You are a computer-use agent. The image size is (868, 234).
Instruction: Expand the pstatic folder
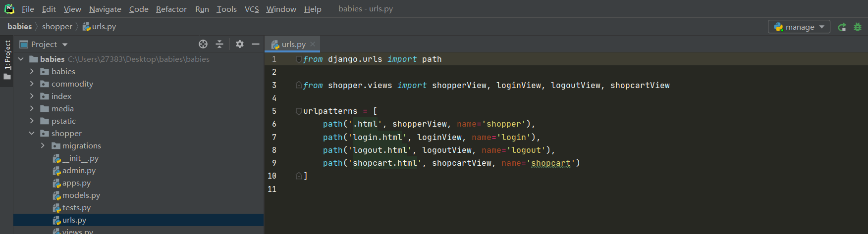[x=32, y=121]
